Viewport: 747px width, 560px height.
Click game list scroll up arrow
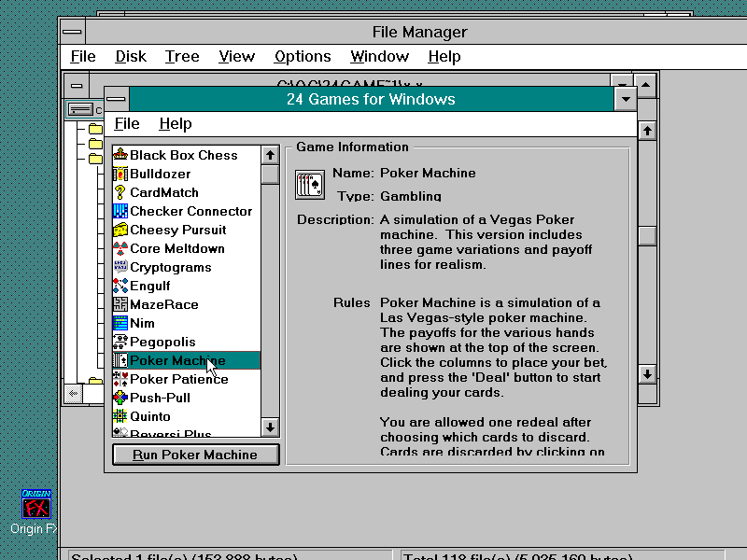point(270,155)
